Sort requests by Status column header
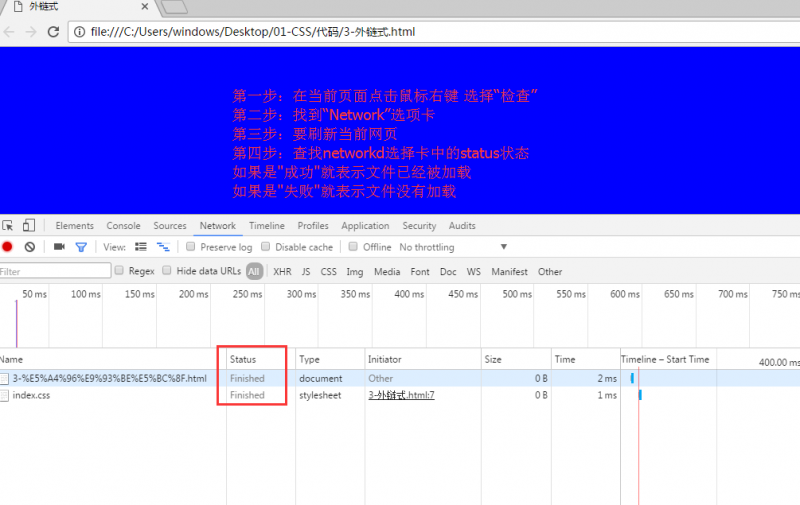Screen dimensions: 800x505 pos(243,359)
